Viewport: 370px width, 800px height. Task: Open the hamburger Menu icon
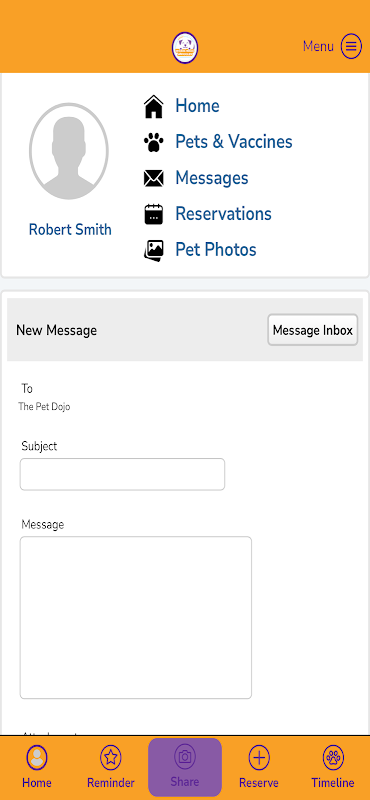[351, 46]
